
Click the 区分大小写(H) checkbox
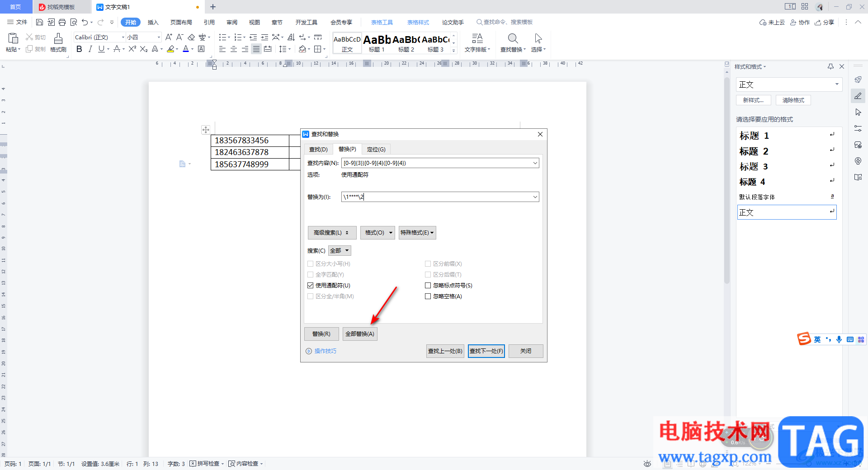[x=310, y=264]
